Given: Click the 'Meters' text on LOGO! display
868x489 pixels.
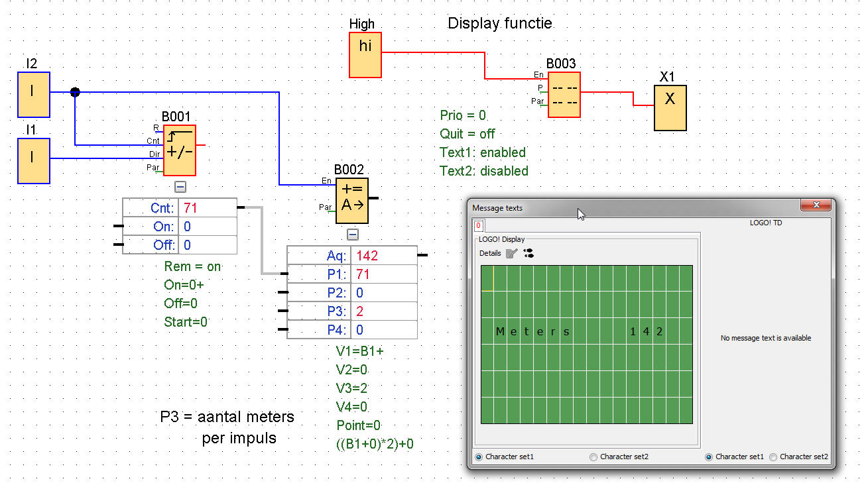Looking at the screenshot, I should [533, 331].
